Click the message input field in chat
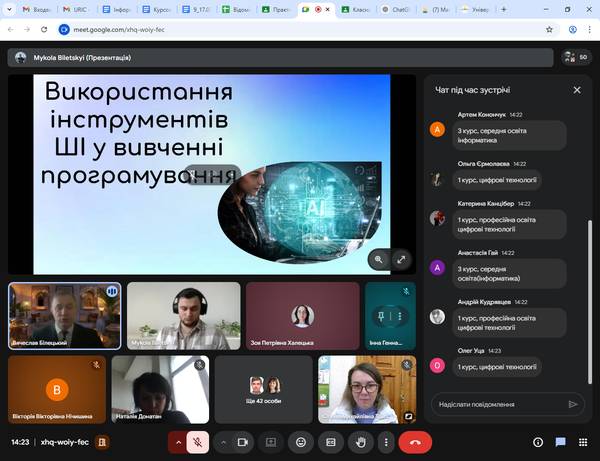 [495, 404]
